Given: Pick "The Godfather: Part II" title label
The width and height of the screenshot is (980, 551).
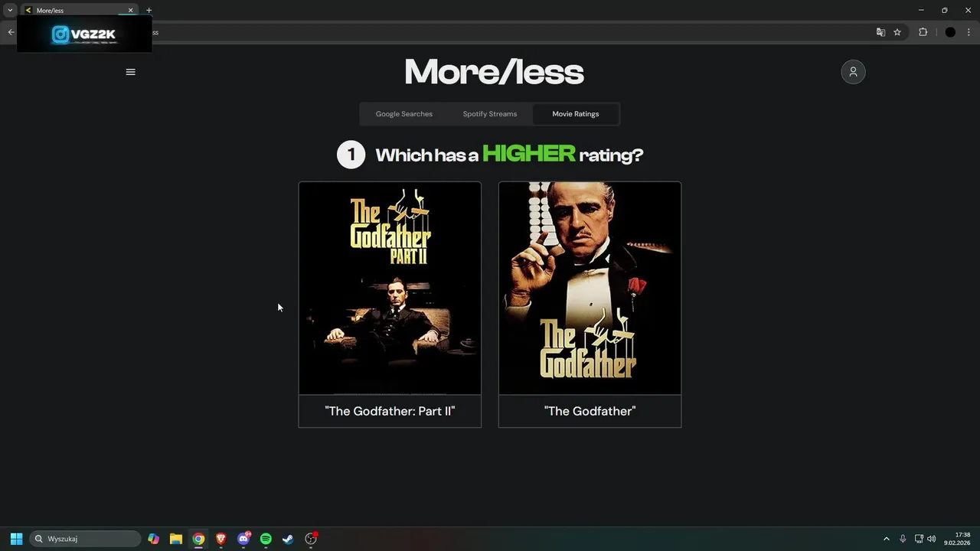Looking at the screenshot, I should [x=390, y=411].
